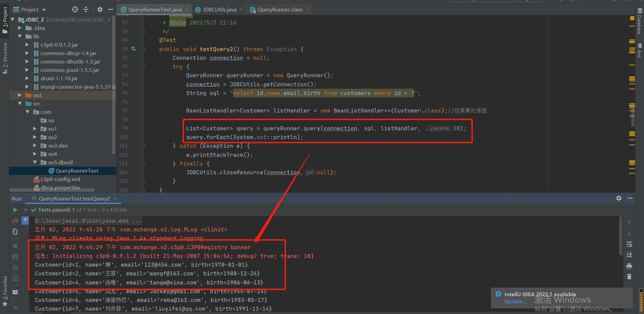Viewport: 644px width, 314px height.
Task: Click the restore layout icon in Run sidebar
Action: click(x=15, y=292)
